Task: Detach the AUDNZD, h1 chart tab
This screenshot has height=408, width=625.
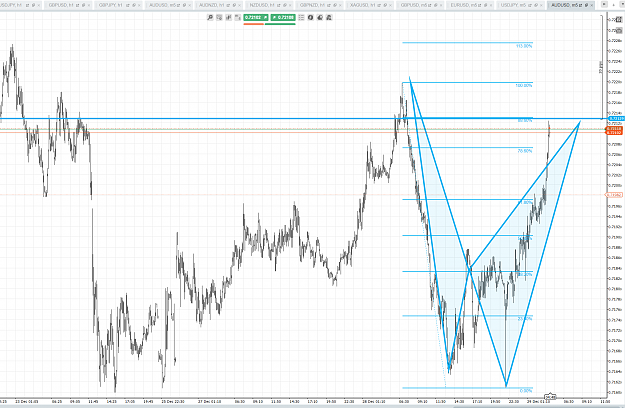Action: click(x=228, y=5)
